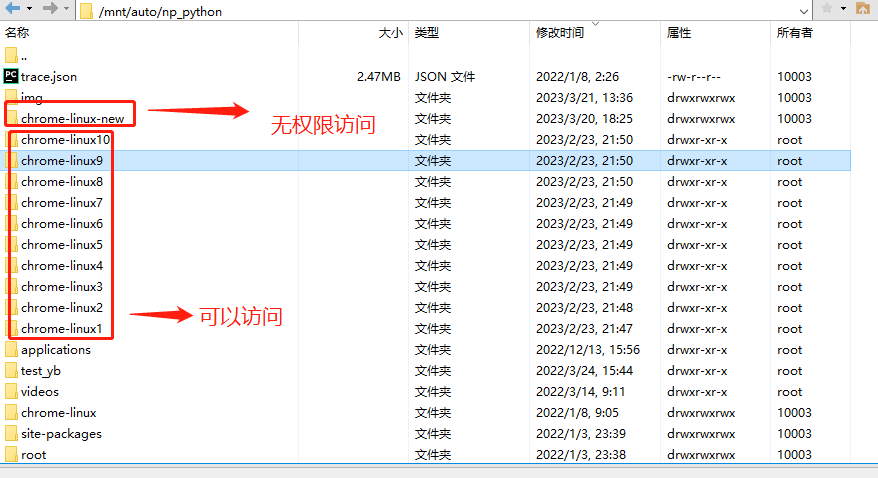
Task: Click the chrome-linux4 folder icon
Action: [11, 265]
